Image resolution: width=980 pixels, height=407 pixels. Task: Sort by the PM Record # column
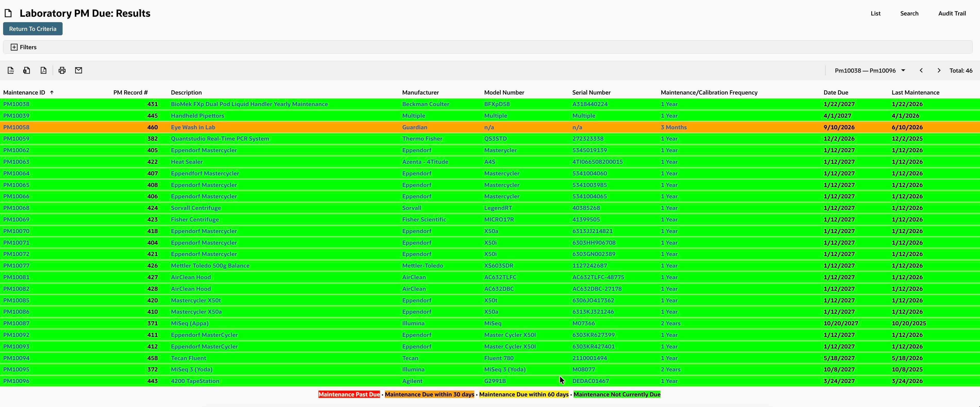(x=131, y=92)
